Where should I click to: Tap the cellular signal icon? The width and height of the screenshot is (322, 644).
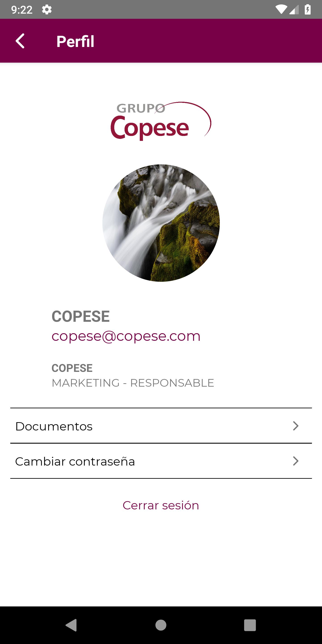point(294,10)
